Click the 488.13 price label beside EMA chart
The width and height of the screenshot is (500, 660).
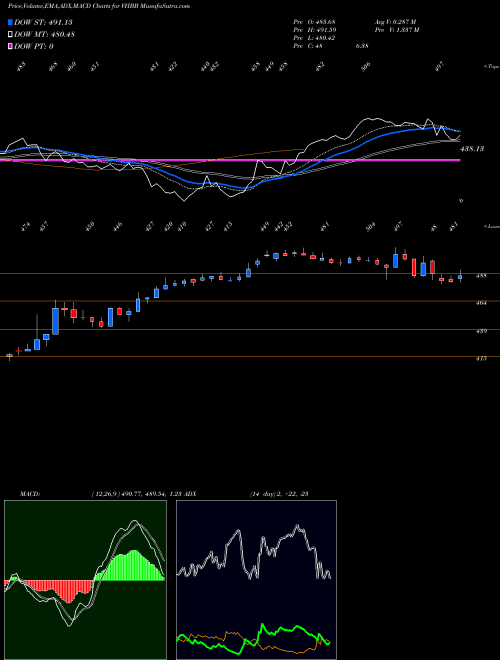(x=472, y=149)
